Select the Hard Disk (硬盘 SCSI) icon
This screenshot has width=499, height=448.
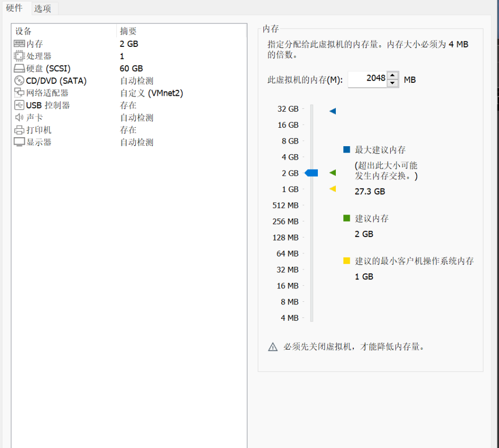19,68
